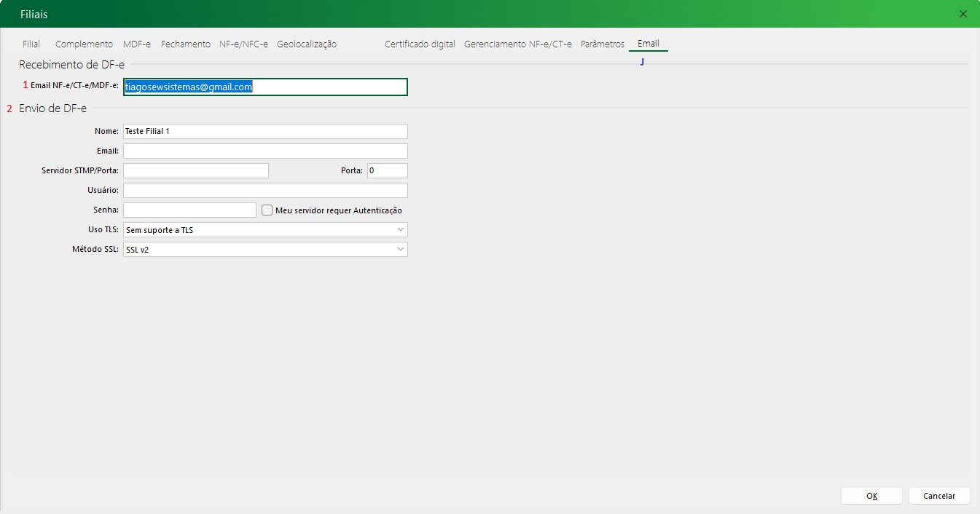
Task: Click the Servidor STMP/Porta input field
Action: pyautogui.click(x=196, y=171)
